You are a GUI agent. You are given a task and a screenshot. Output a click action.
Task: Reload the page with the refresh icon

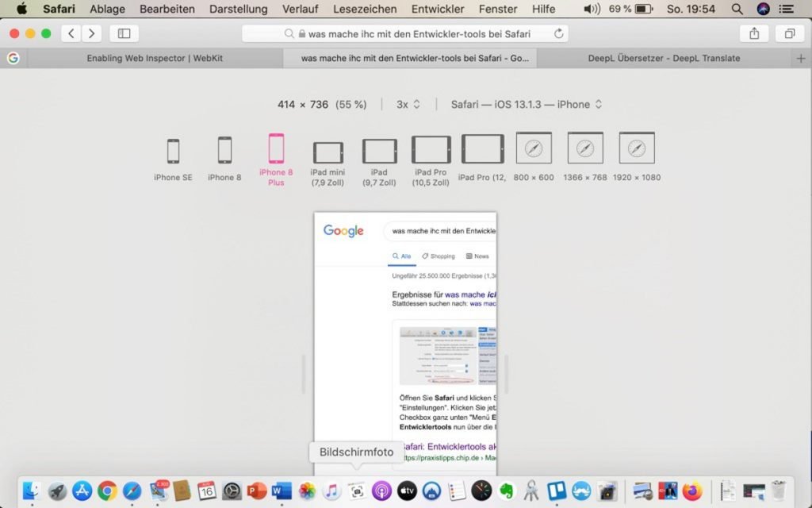point(558,33)
